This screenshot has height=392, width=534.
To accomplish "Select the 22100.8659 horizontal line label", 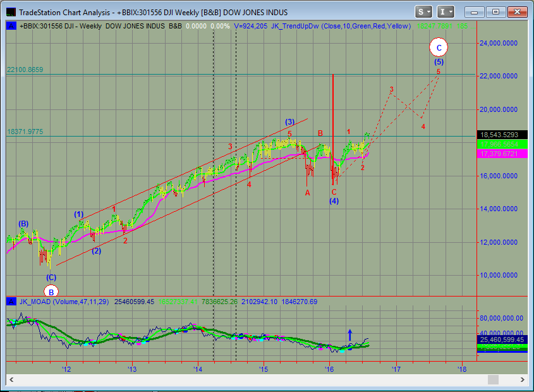I will (25, 70).
